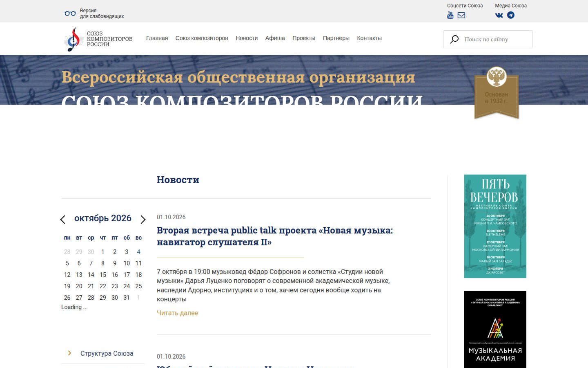This screenshot has width=588, height=368.
Task: Open the Пять вечеров festival banner
Action: (495, 226)
